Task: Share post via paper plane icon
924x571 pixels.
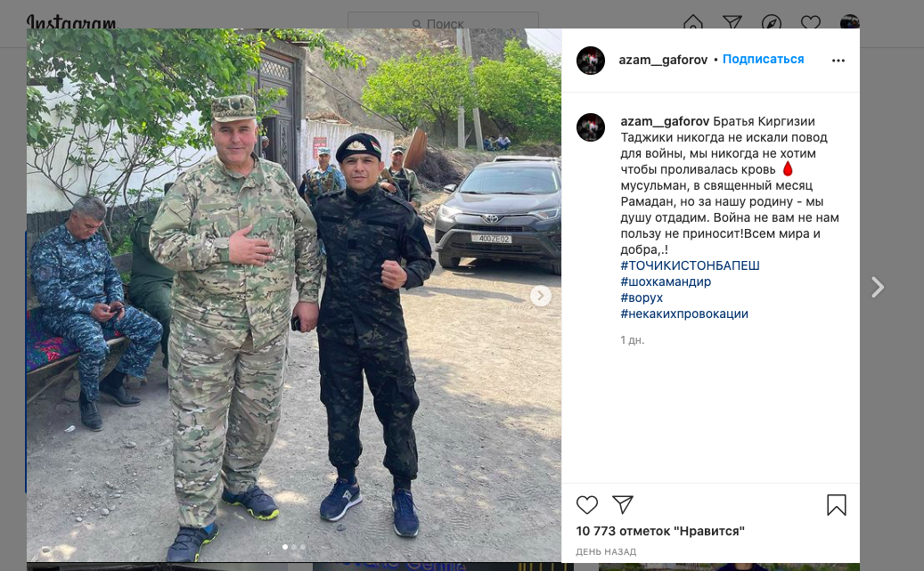Action: 622,504
